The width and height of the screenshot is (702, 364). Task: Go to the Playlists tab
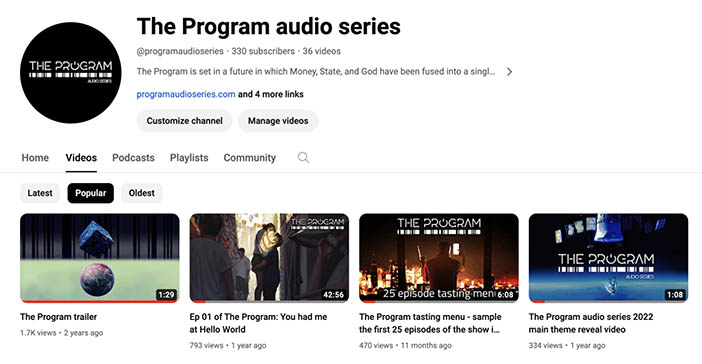189,158
